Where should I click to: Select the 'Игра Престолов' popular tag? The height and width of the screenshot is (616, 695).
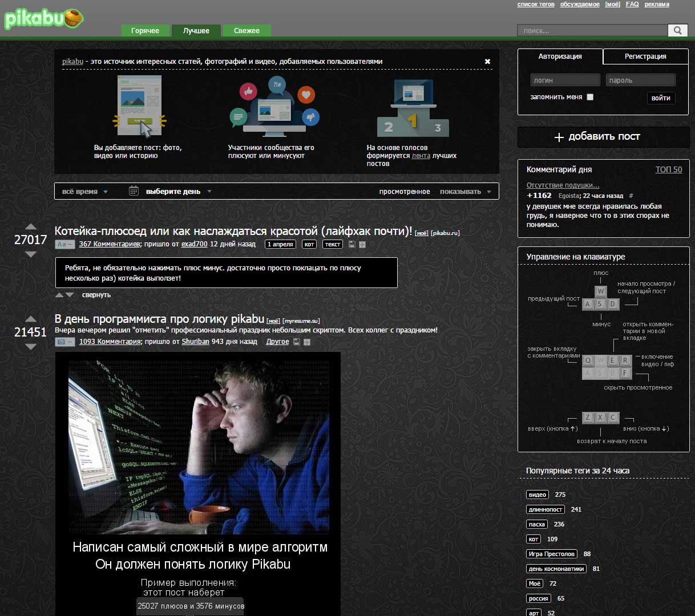552,554
